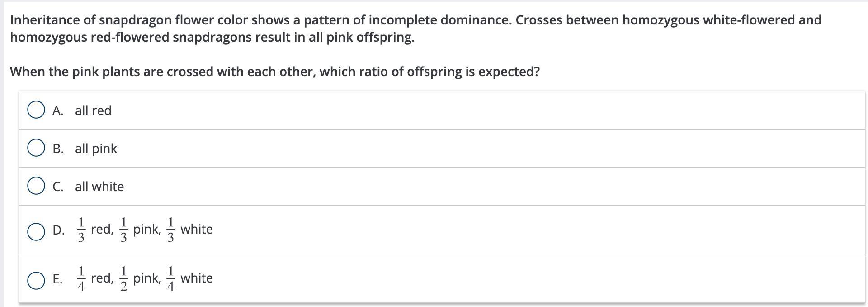The height and width of the screenshot is (307, 868).
Task: Click the "all red" answer text
Action: pos(93,110)
